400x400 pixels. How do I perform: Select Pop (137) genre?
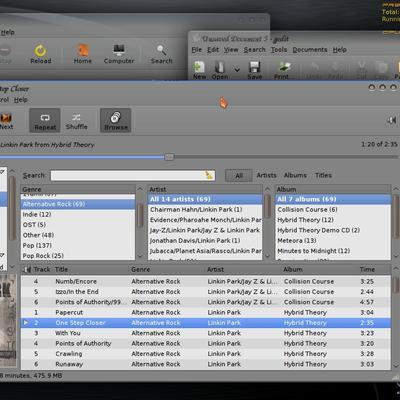(78, 245)
